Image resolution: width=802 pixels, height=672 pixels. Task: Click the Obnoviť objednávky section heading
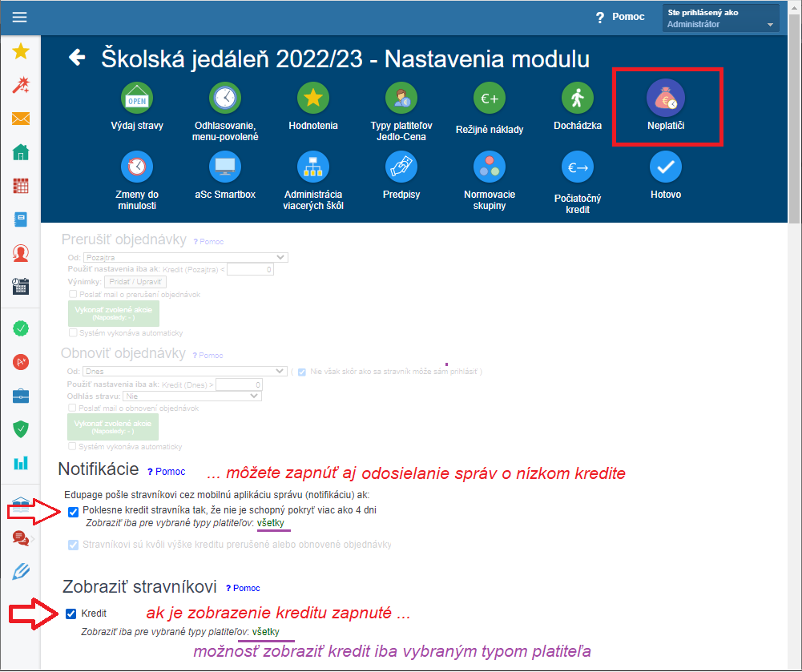point(123,353)
